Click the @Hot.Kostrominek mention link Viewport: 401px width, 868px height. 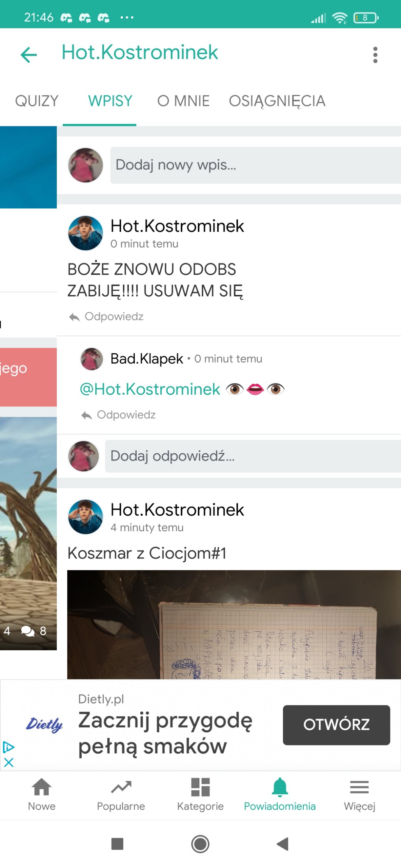point(150,389)
